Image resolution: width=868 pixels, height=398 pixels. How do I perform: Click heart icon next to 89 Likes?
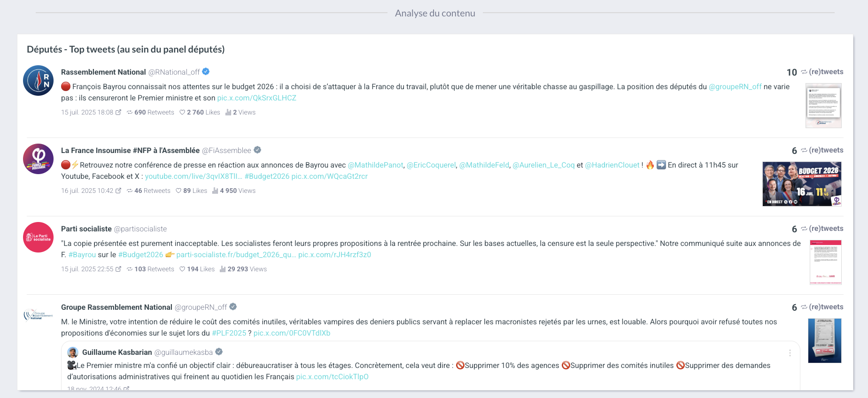tap(178, 191)
